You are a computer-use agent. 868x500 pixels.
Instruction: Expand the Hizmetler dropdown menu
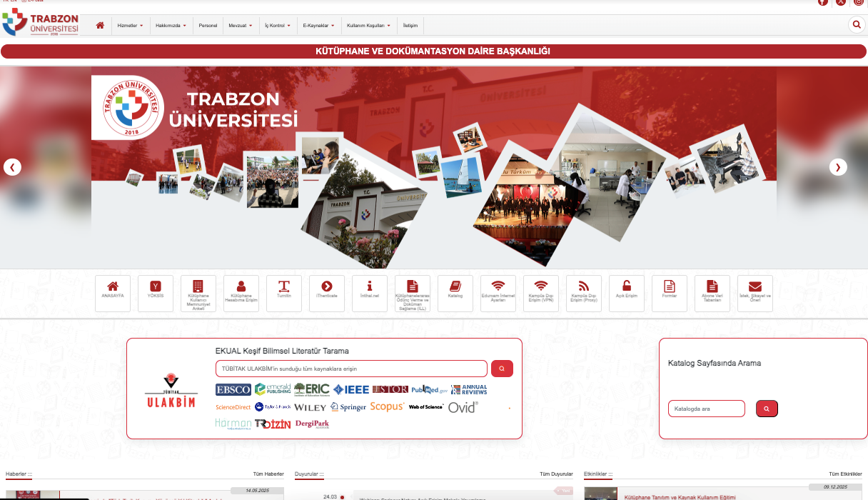point(131,25)
